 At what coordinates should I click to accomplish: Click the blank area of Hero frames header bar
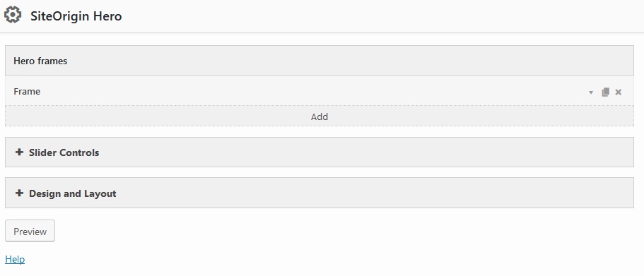[x=349, y=60]
